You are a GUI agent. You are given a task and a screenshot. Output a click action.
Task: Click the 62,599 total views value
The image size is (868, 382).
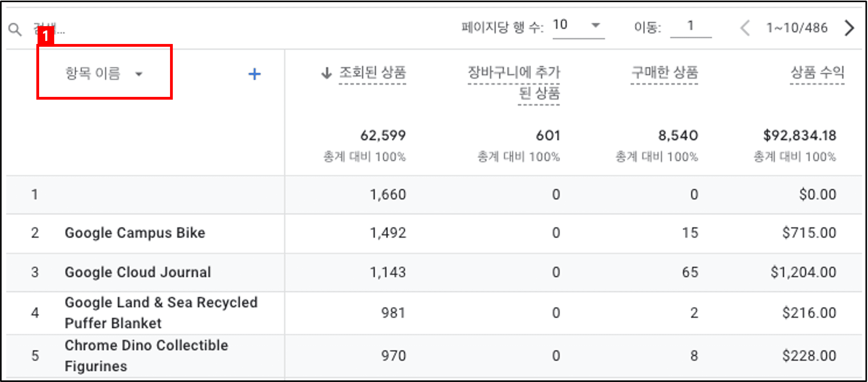click(x=383, y=136)
